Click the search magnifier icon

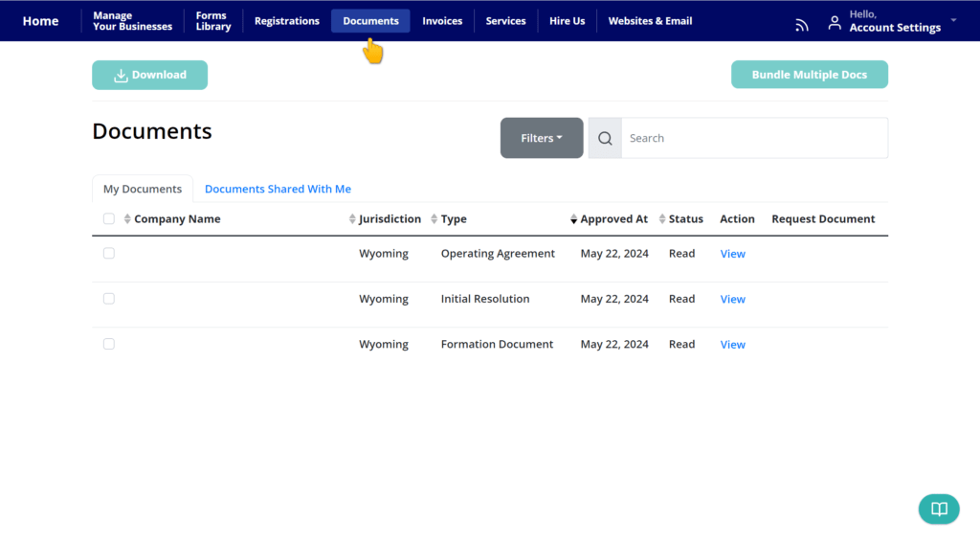click(x=605, y=138)
